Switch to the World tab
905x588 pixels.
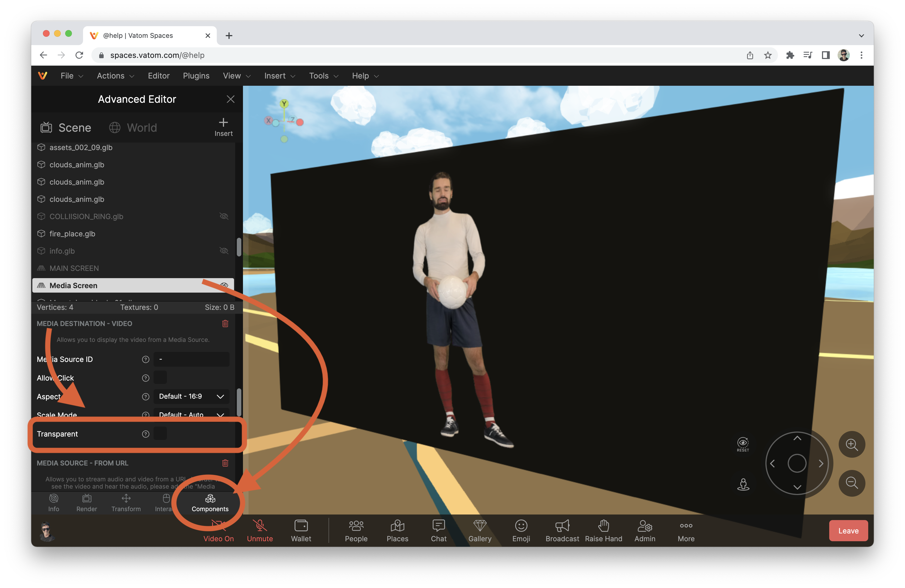[x=133, y=128]
